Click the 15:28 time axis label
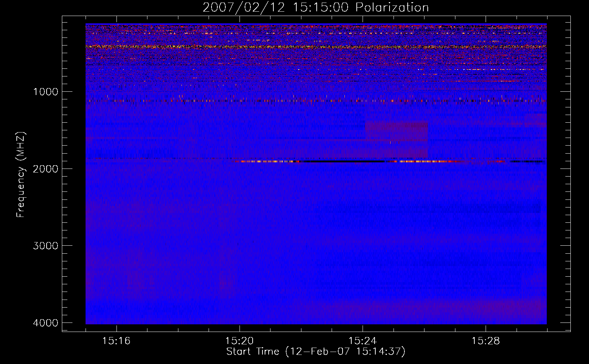This screenshot has height=364, width=589. click(486, 341)
